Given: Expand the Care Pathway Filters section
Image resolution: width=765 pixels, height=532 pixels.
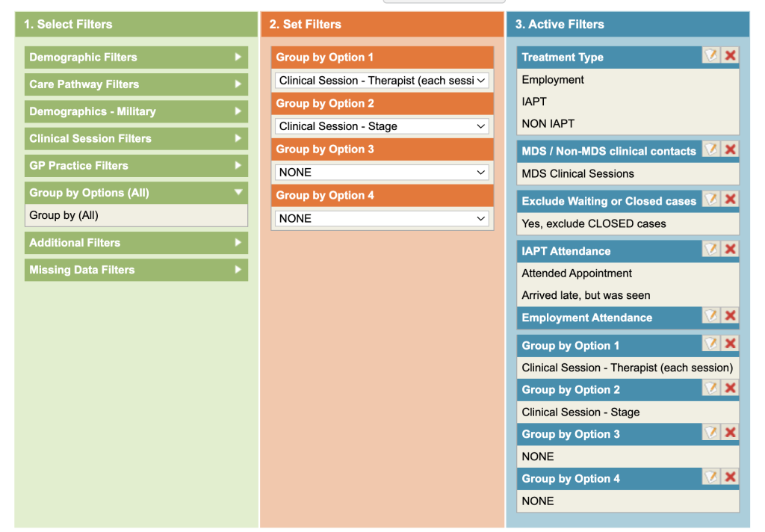Looking at the screenshot, I should (x=136, y=84).
